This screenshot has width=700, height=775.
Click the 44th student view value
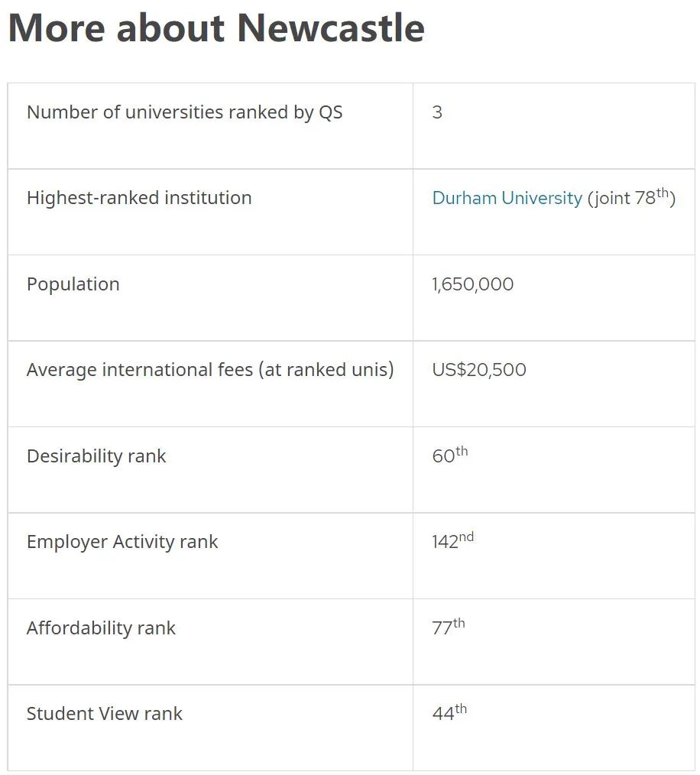click(x=449, y=712)
